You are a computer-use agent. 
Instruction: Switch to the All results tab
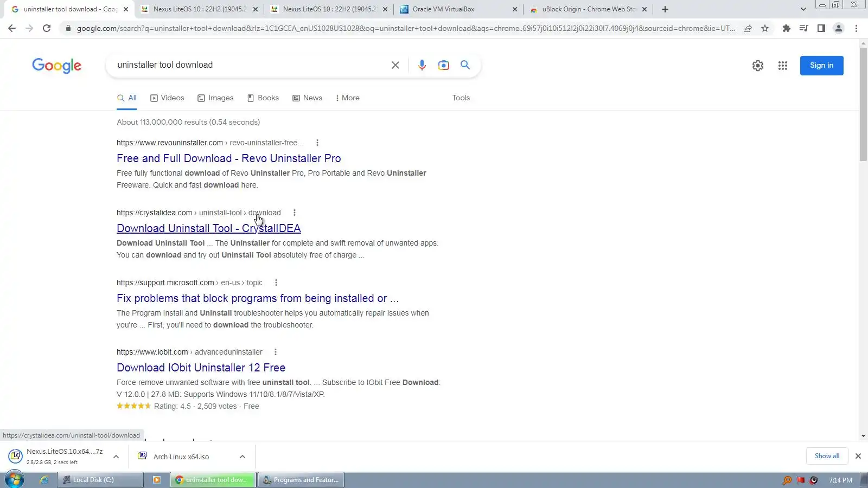[x=127, y=98]
